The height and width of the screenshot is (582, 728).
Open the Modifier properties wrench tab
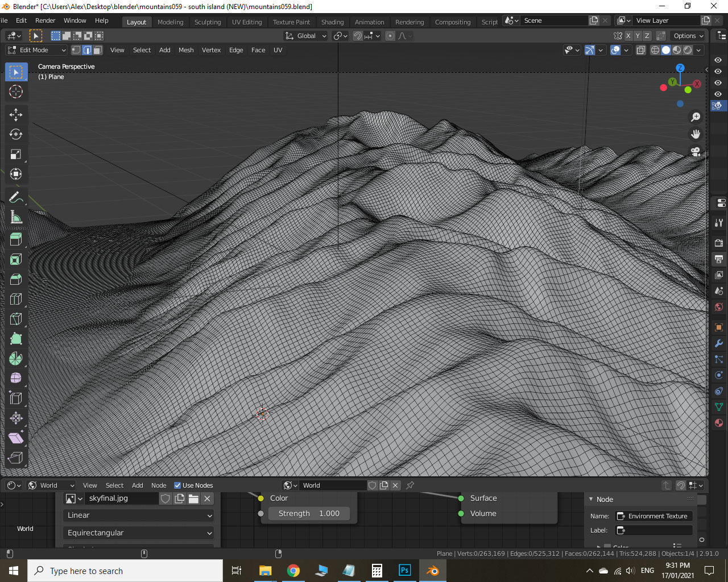point(719,343)
